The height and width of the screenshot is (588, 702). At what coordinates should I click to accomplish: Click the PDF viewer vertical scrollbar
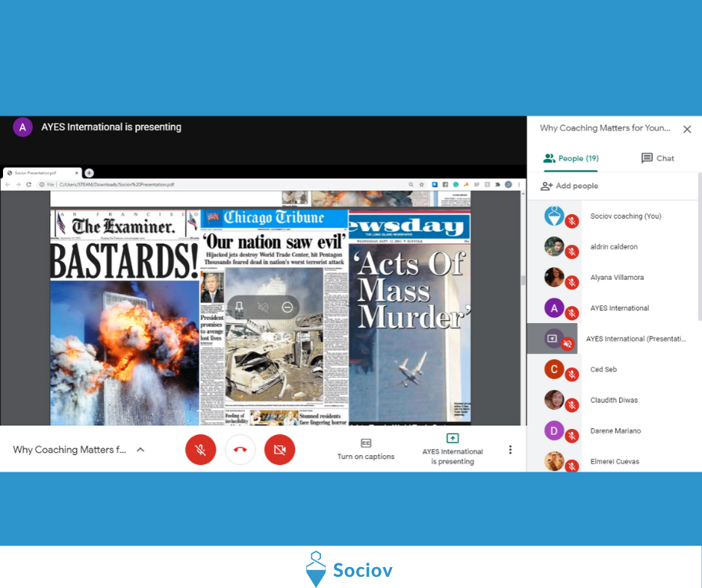[523, 281]
